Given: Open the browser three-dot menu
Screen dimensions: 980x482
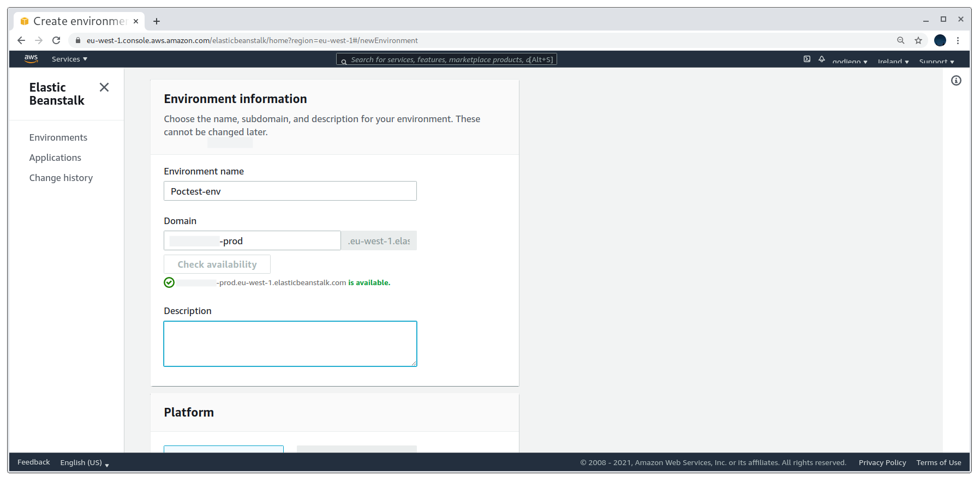Looking at the screenshot, I should click(958, 40).
